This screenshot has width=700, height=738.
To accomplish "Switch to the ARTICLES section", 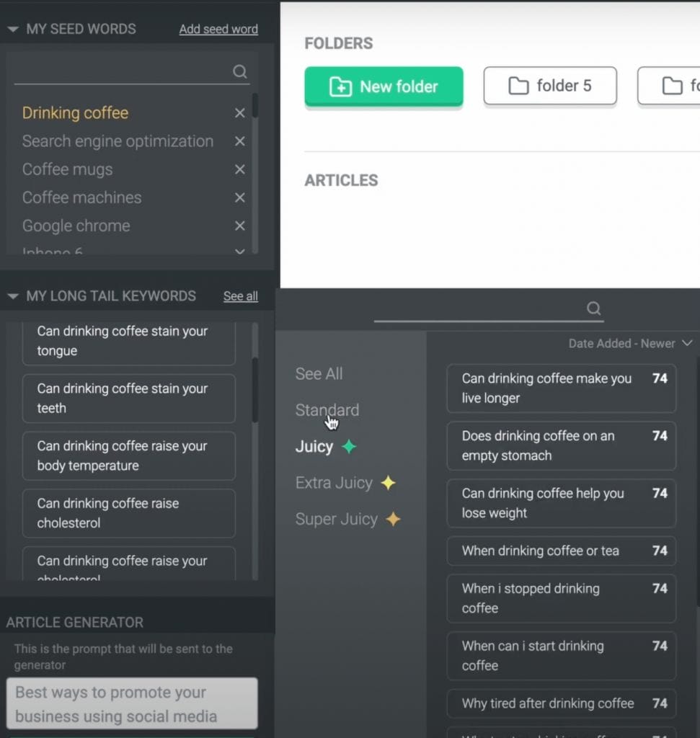I will coord(341,180).
